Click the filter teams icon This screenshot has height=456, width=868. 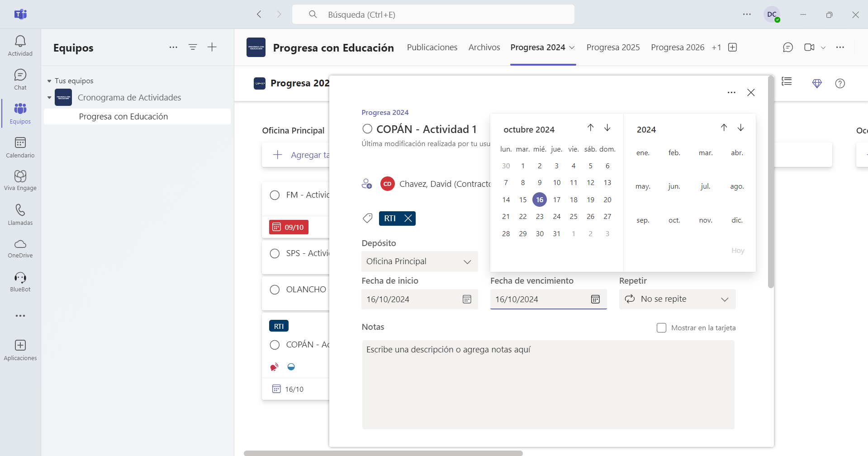click(x=193, y=47)
